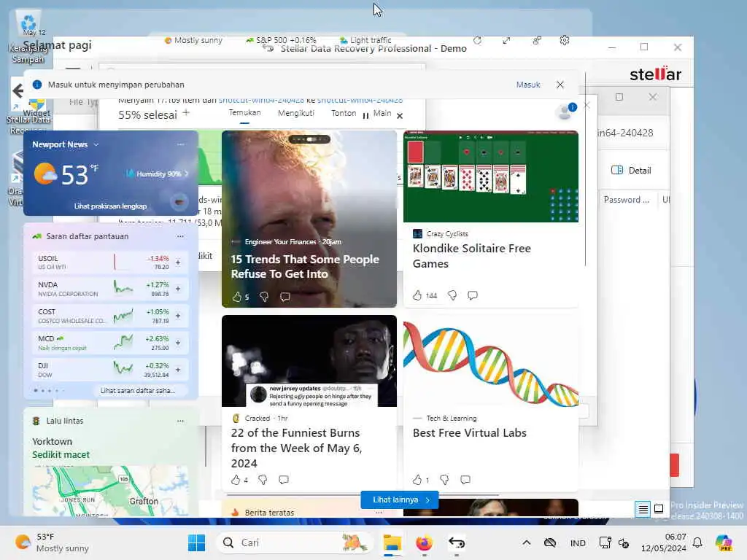The width and height of the screenshot is (747, 560).
Task: Switch to the Tonton tab
Action: click(x=344, y=113)
